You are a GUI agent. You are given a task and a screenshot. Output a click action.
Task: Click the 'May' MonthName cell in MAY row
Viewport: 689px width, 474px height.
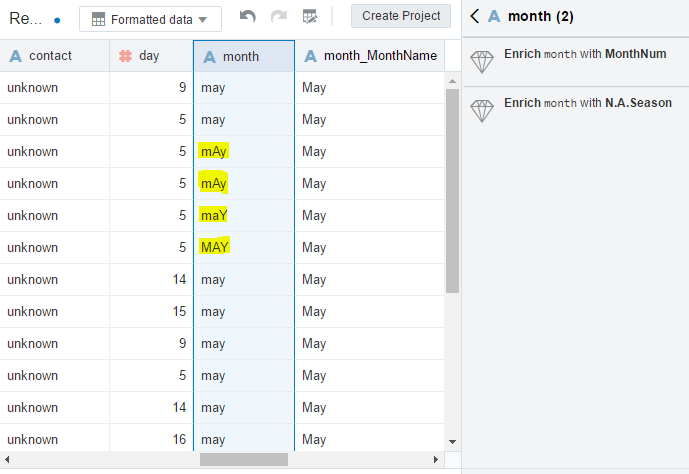(x=370, y=248)
